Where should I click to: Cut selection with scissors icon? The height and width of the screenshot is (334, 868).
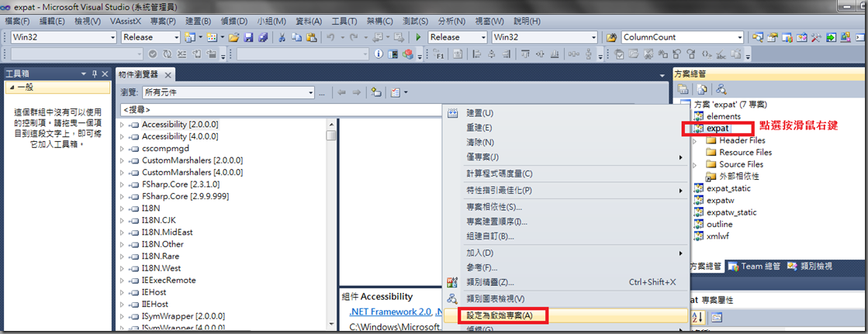click(282, 38)
